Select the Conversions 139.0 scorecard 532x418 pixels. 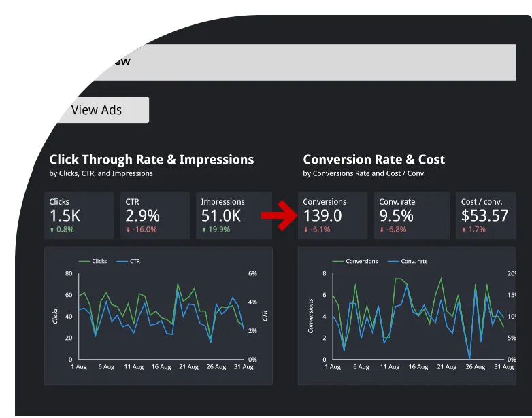click(333, 215)
